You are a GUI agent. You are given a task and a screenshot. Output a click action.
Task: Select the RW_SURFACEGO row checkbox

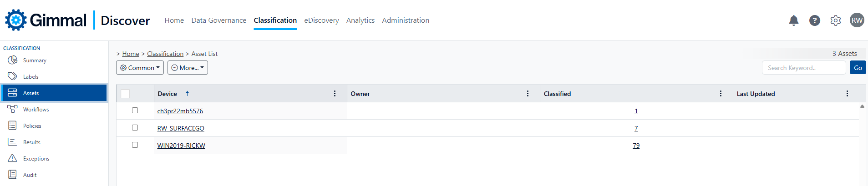(135, 128)
